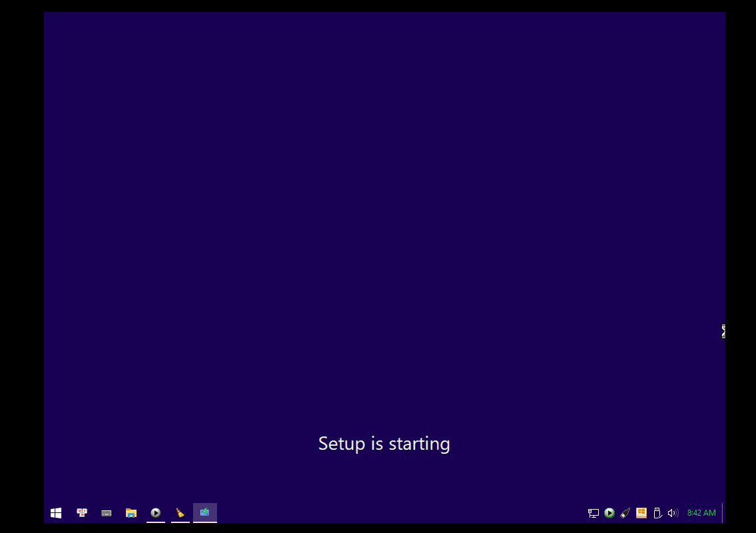Switch to the media player taskbar app
756x533 pixels.
click(x=156, y=513)
